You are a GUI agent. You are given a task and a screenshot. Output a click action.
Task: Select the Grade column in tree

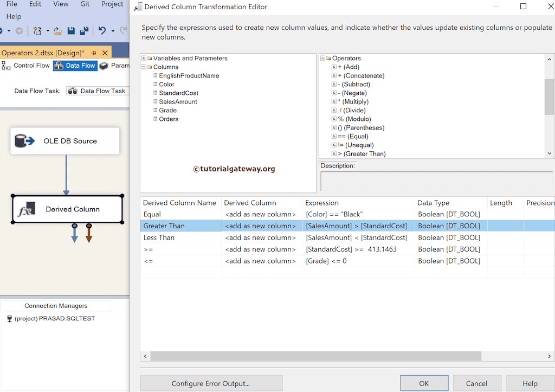click(x=167, y=110)
